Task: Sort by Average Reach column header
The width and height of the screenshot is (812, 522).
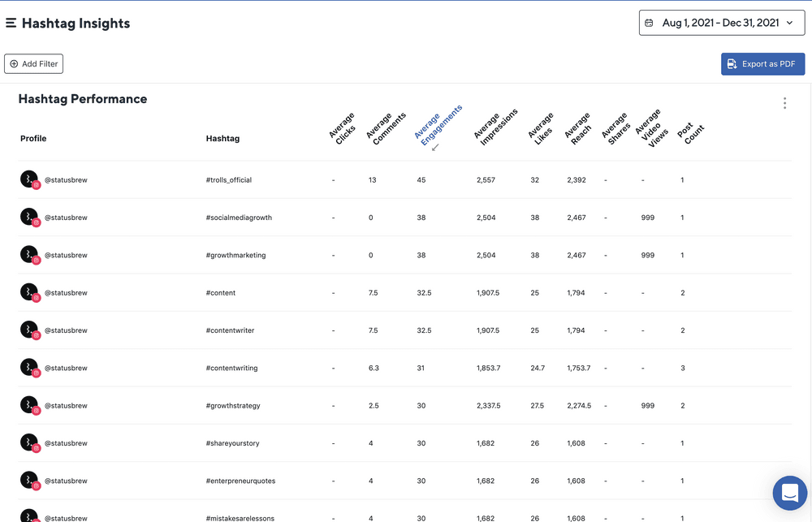Action: point(577,127)
